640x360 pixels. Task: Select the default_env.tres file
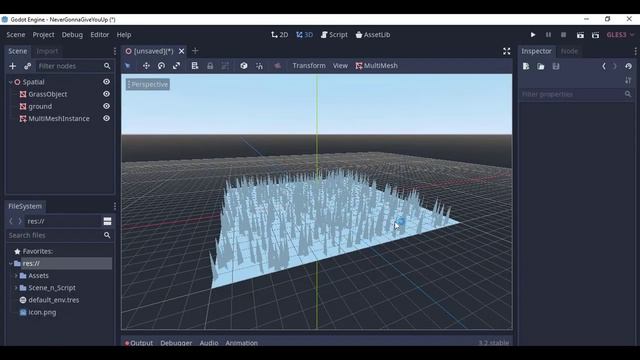coord(53,300)
